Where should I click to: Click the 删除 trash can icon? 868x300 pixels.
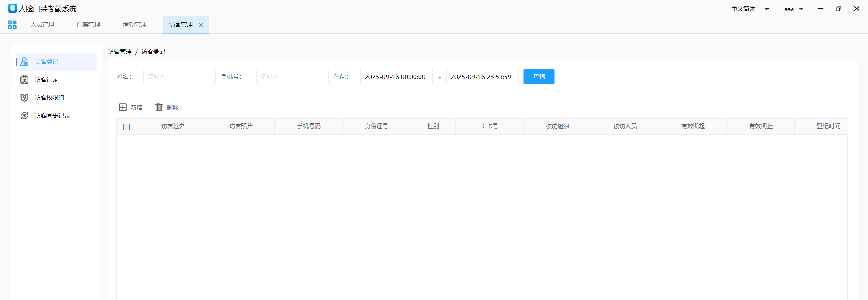coord(159,107)
